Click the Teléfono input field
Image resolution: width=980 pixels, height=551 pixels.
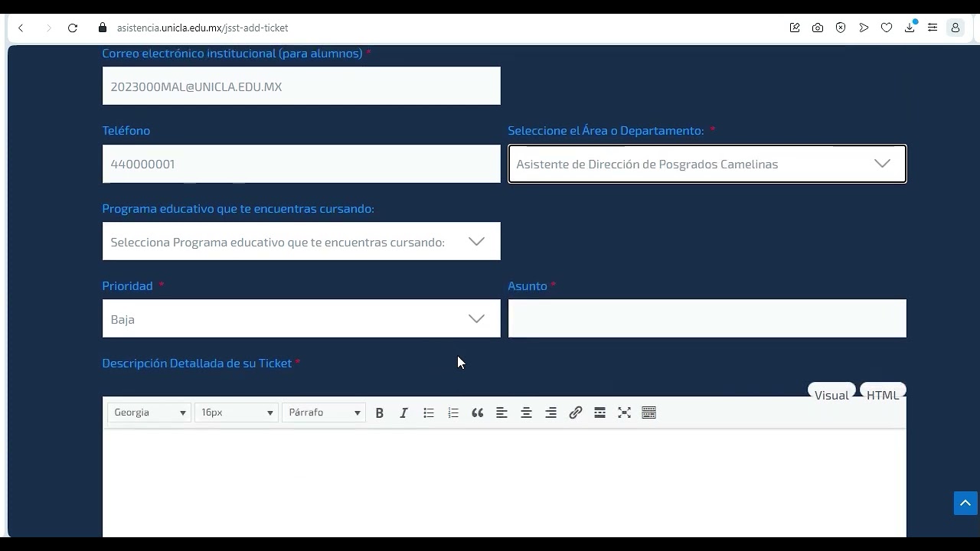[x=302, y=164]
